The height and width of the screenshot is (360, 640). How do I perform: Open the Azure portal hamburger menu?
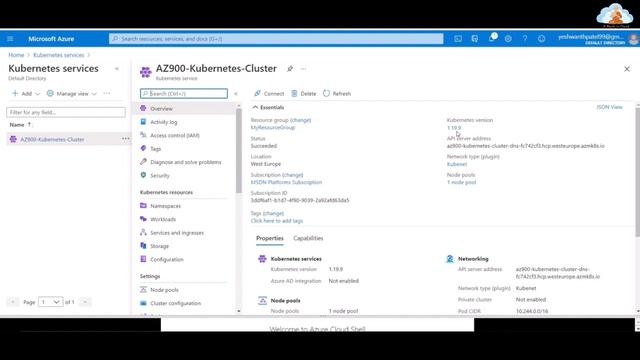pyautogui.click(x=10, y=39)
